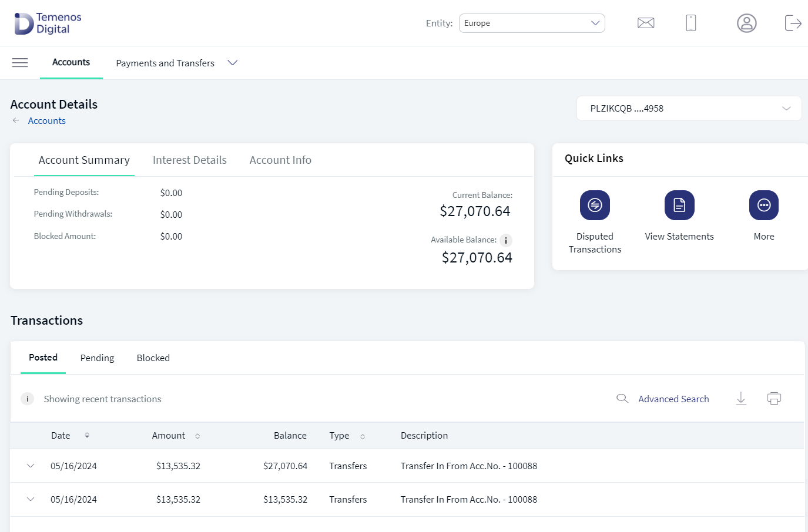Click the Available Balance amount $27,070.64
The image size is (808, 532).
[477, 258]
